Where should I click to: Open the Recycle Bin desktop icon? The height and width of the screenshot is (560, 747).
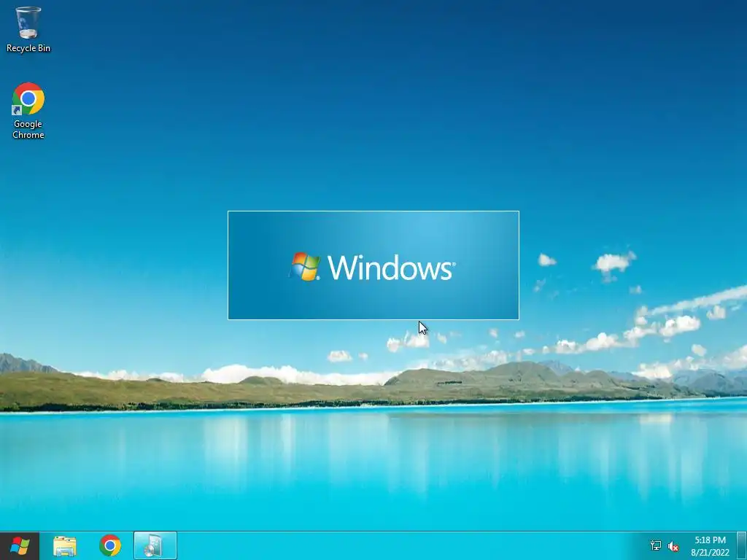click(x=28, y=29)
